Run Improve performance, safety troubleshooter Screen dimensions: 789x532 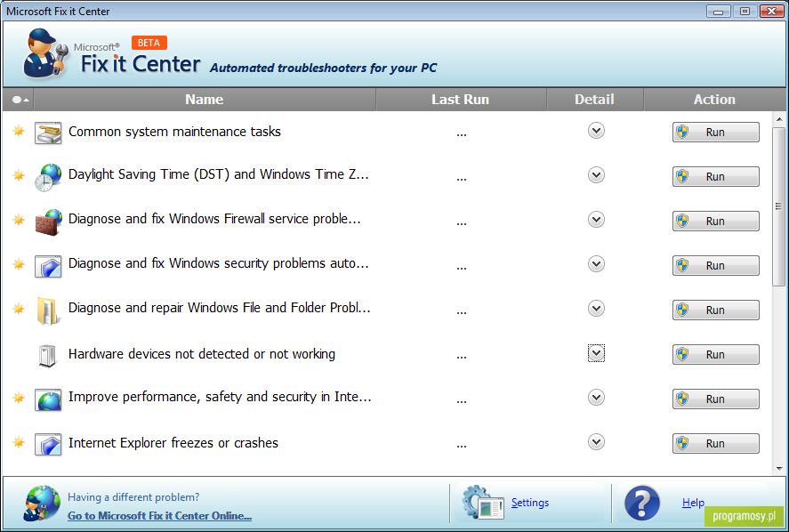point(715,399)
